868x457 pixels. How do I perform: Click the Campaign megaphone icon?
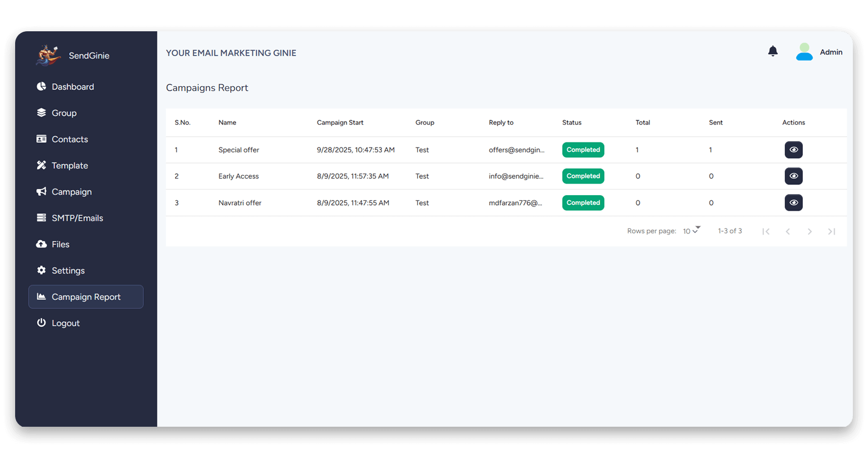[41, 192]
